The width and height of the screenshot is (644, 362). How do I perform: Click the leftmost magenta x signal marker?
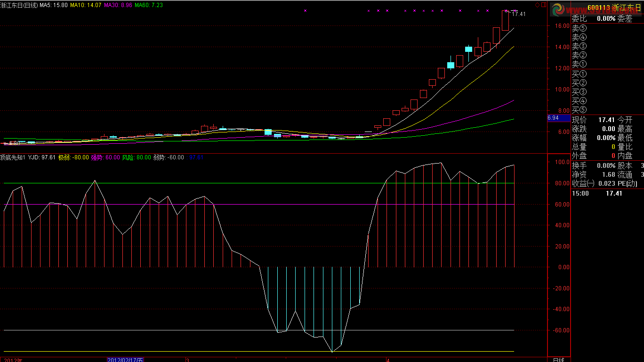[x=305, y=10]
